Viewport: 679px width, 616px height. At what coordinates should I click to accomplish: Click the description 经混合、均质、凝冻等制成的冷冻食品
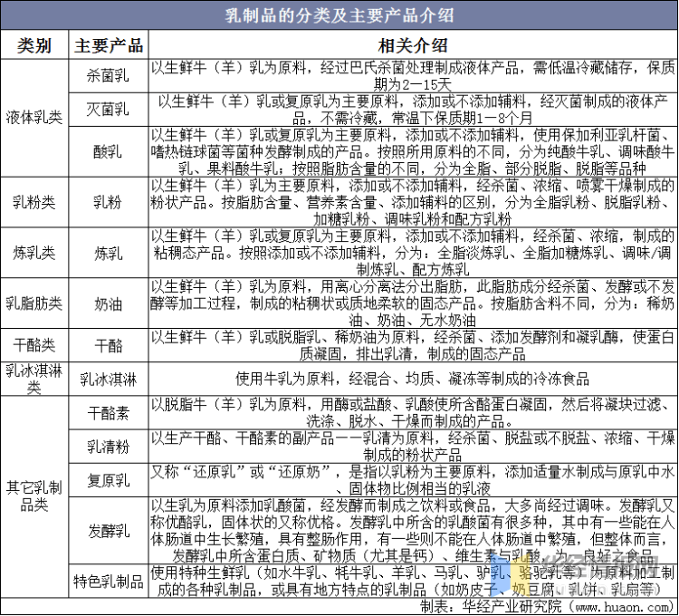[x=413, y=379]
